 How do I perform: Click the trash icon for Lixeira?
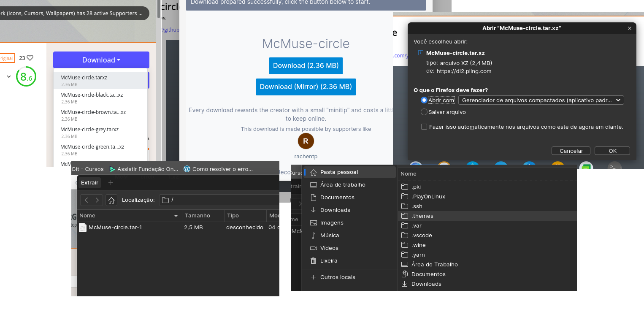(x=313, y=261)
